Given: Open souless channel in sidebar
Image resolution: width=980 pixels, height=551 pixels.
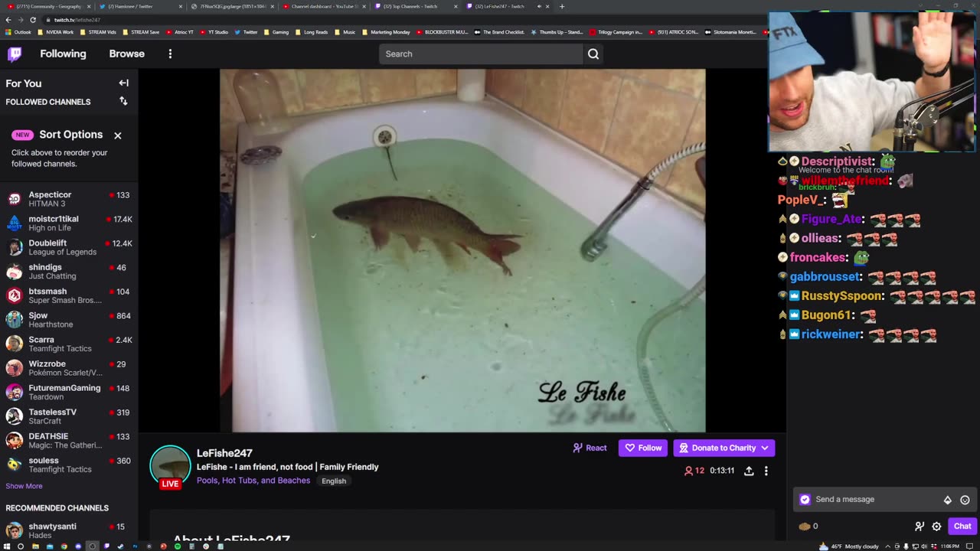Looking at the screenshot, I should (x=69, y=465).
